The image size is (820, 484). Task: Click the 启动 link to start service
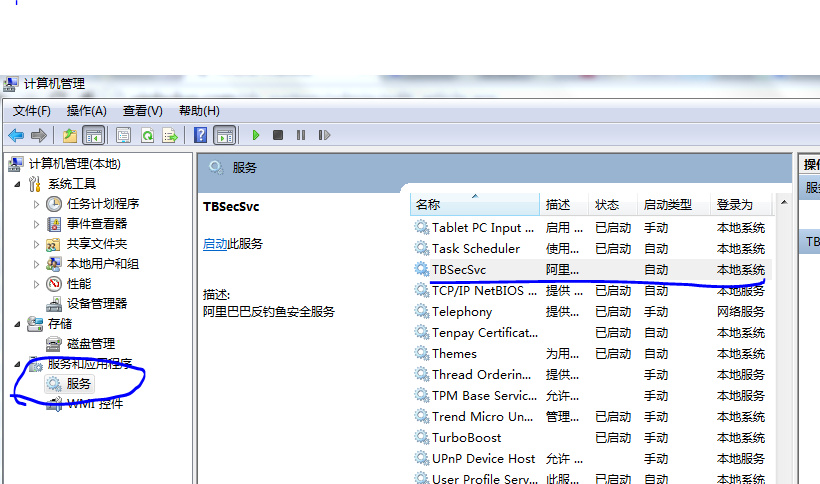[x=214, y=244]
